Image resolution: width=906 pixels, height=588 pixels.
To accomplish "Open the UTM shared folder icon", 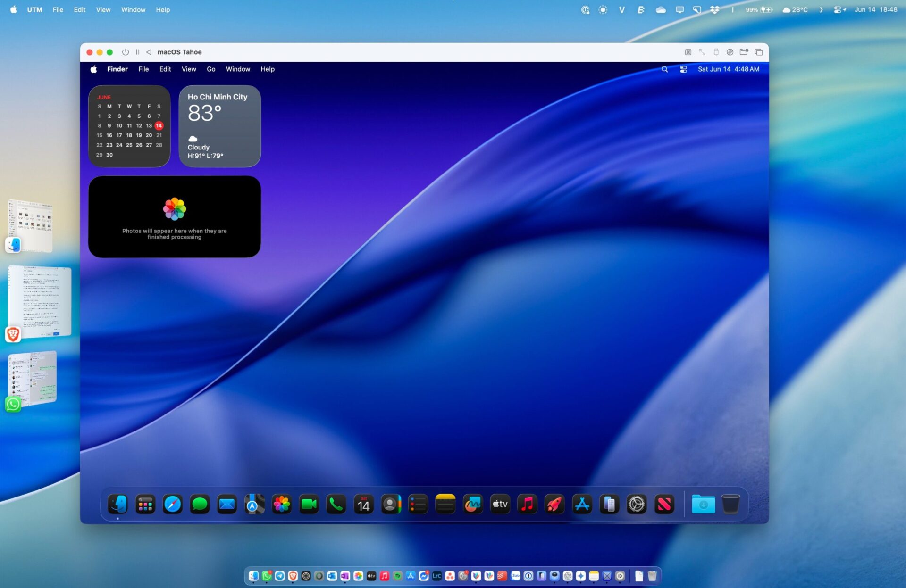I will point(744,52).
